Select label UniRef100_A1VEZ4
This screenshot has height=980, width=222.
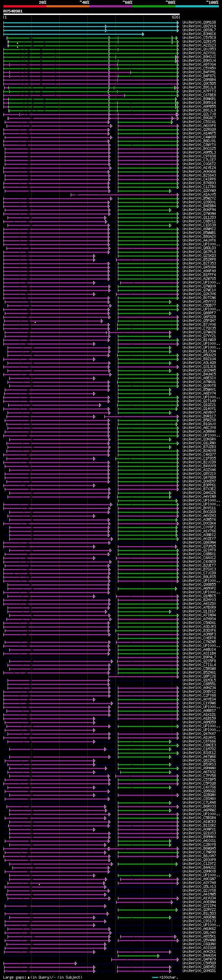pos(199,168)
